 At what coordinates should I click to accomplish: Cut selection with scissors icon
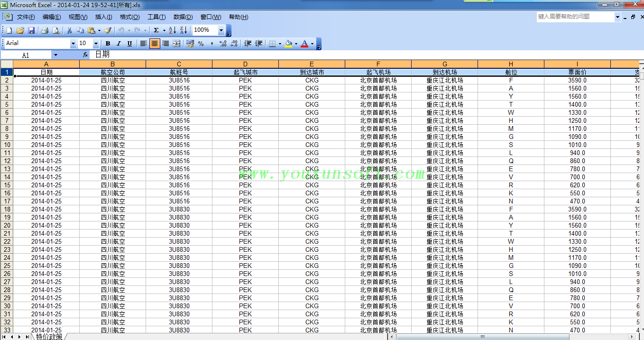69,30
